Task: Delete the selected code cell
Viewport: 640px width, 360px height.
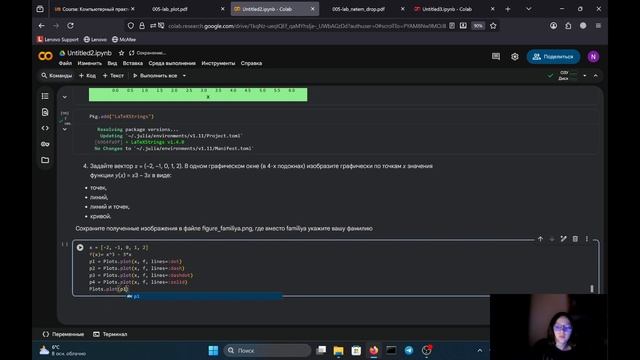Action: point(575,239)
